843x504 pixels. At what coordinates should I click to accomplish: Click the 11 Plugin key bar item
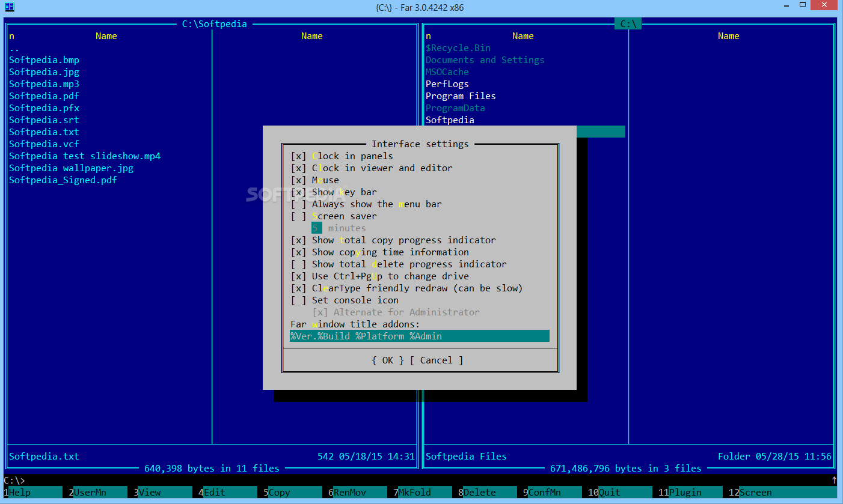click(690, 493)
